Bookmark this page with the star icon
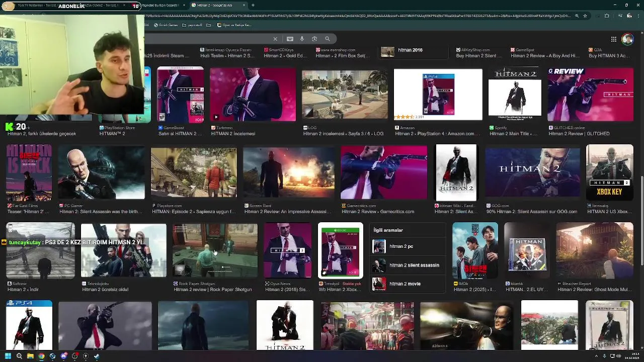The height and width of the screenshot is (362, 644). click(585, 16)
